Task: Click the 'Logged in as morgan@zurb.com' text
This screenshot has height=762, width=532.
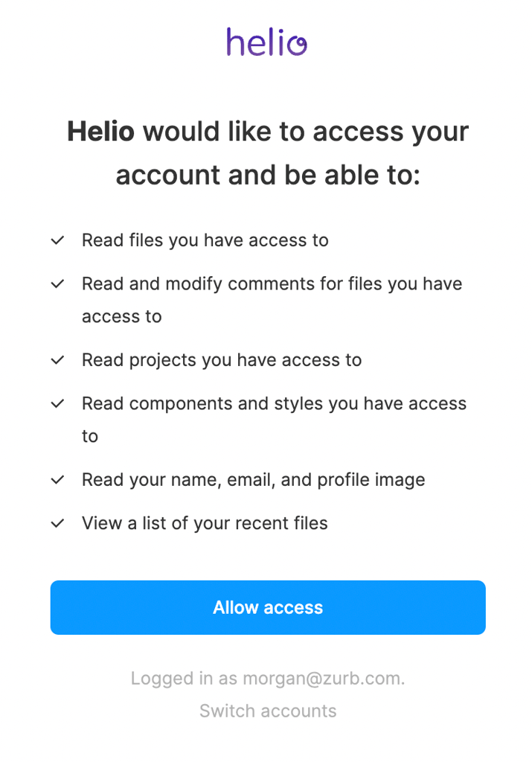Action: pyautogui.click(x=268, y=679)
